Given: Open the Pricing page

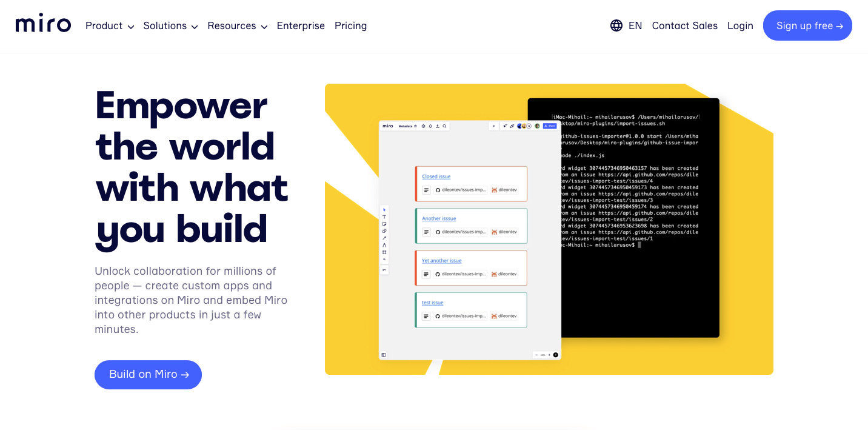Looking at the screenshot, I should pos(350,26).
